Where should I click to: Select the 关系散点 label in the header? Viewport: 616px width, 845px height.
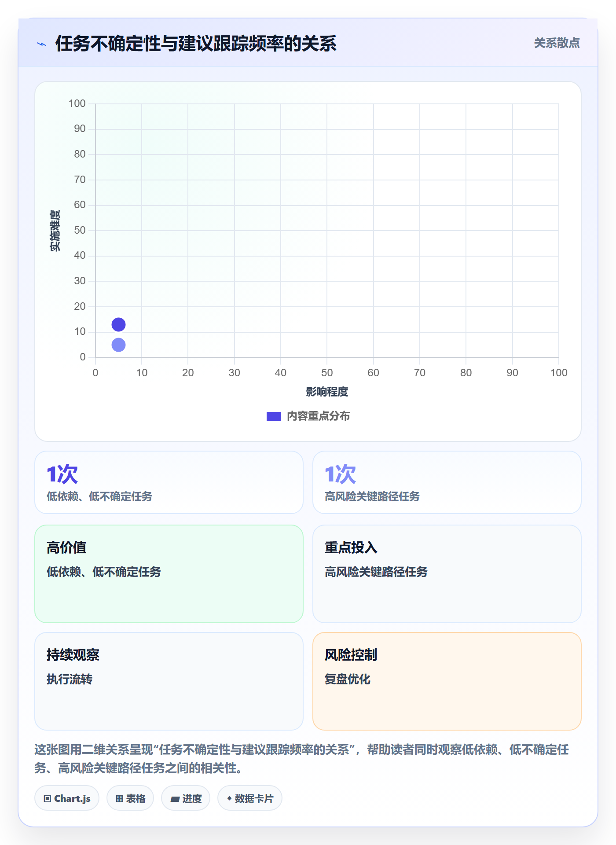click(x=557, y=43)
